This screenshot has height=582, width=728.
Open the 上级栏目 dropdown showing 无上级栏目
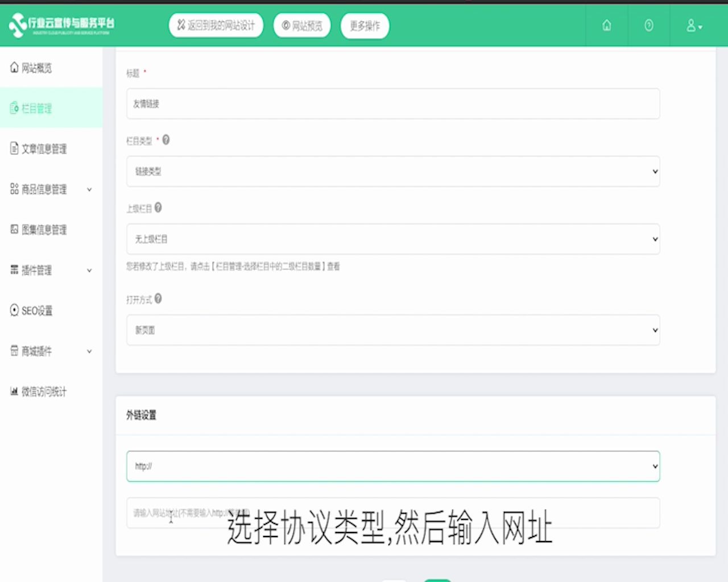pos(393,239)
